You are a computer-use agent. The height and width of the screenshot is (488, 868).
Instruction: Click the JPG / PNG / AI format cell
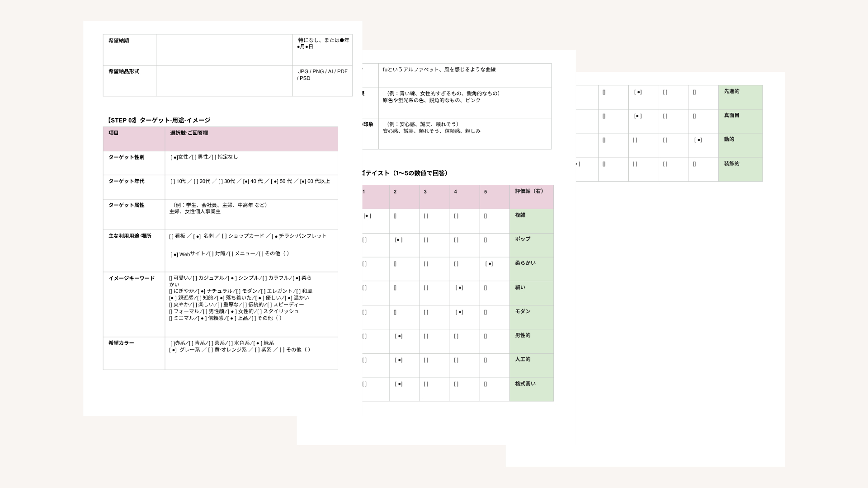322,80
